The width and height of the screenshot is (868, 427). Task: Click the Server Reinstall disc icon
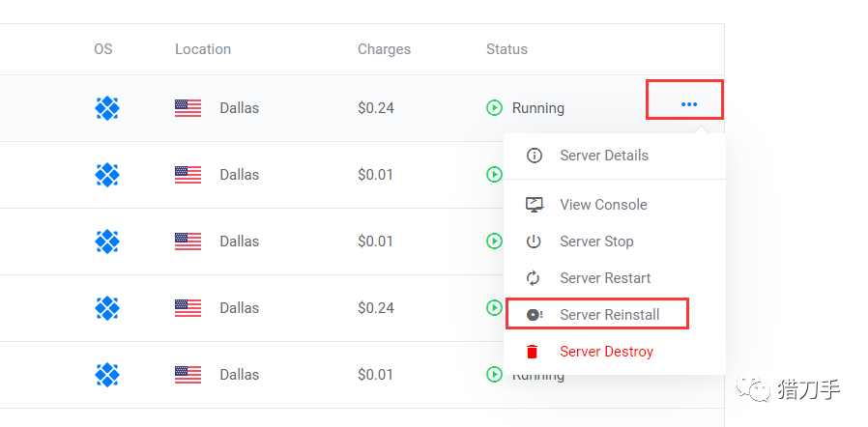coord(535,315)
